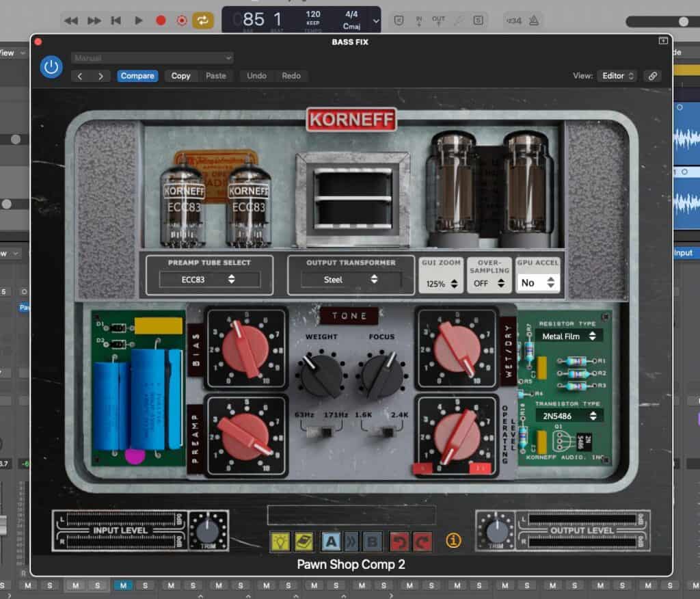Viewport: 700px width, 599px height.
Task: Toggle the Focus 1.6K/2.4K frequency switch
Action: (381, 432)
